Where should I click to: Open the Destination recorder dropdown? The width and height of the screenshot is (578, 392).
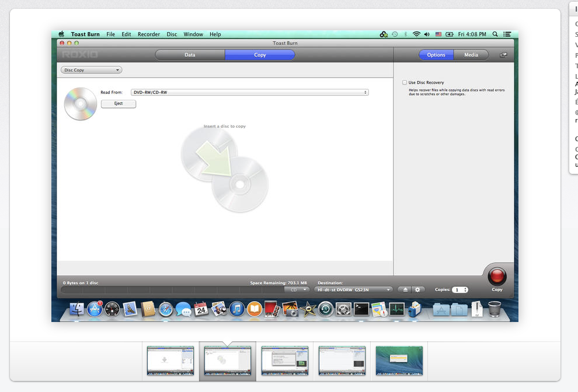coord(353,290)
